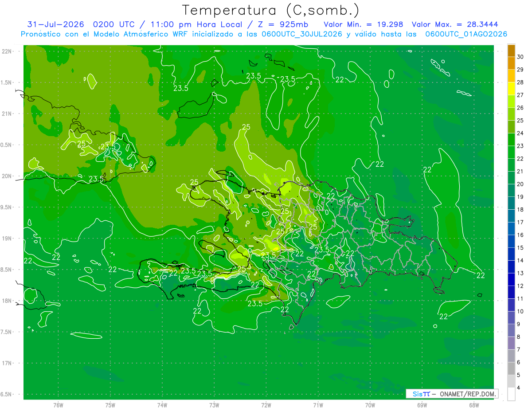Click the 22N latitude axis label

(x=7, y=51)
